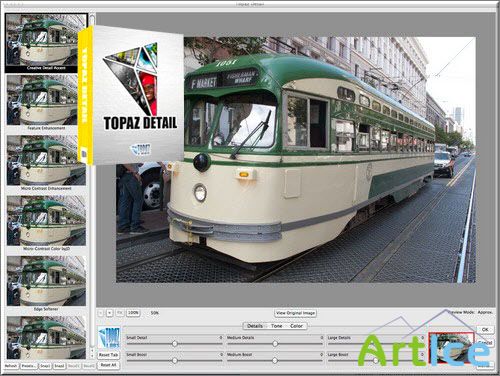Screen dimensions: 500x376
Task: Switch to the Details tab
Action: (255, 326)
